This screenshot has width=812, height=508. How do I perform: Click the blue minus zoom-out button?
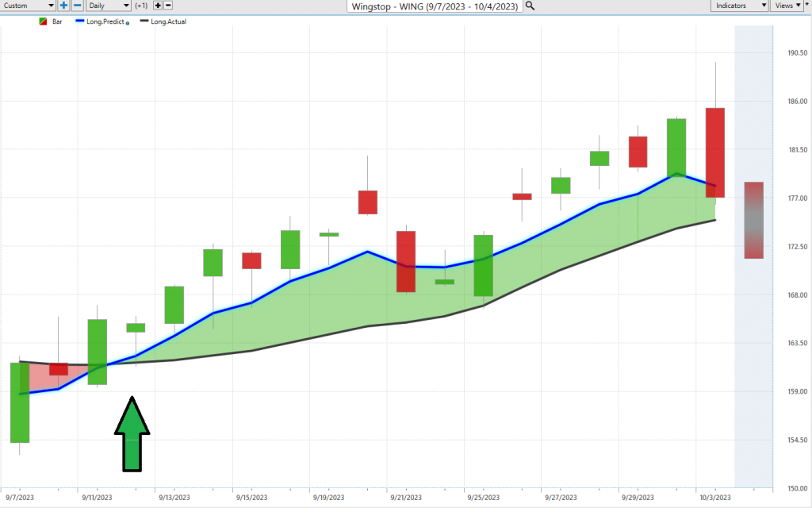(x=77, y=6)
